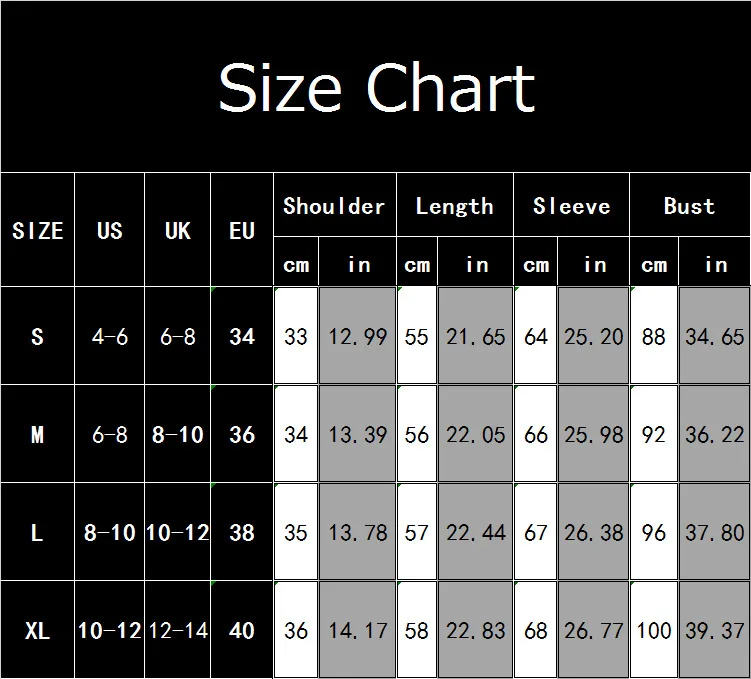The width and height of the screenshot is (751, 679).
Task: Click the EU column header
Action: pos(242,231)
